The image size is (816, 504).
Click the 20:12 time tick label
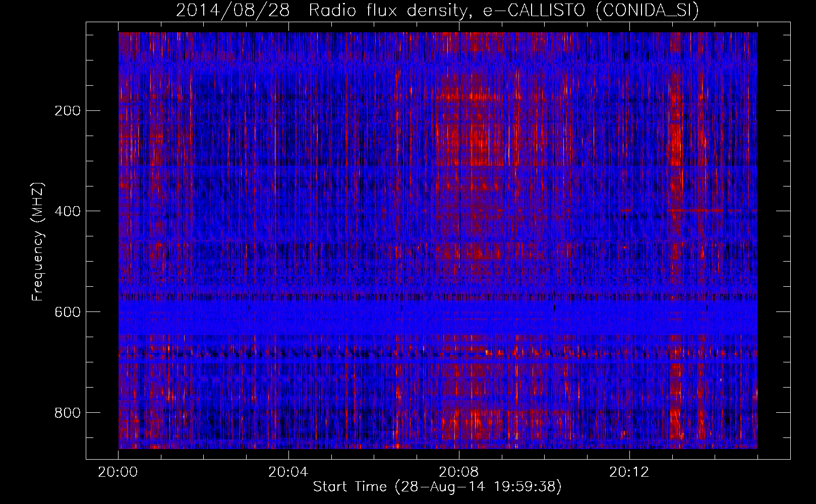[x=629, y=472]
